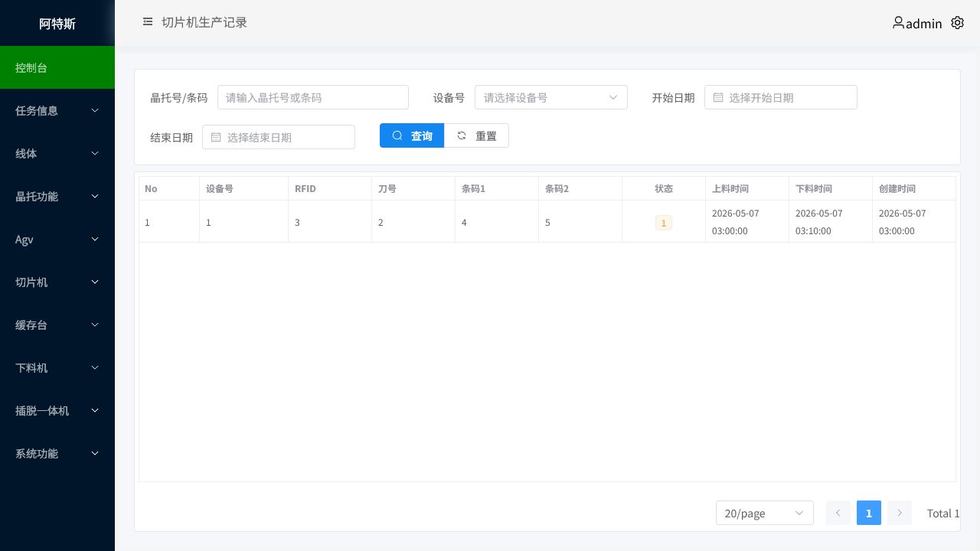Click the 查询 search button

pyautogui.click(x=412, y=135)
